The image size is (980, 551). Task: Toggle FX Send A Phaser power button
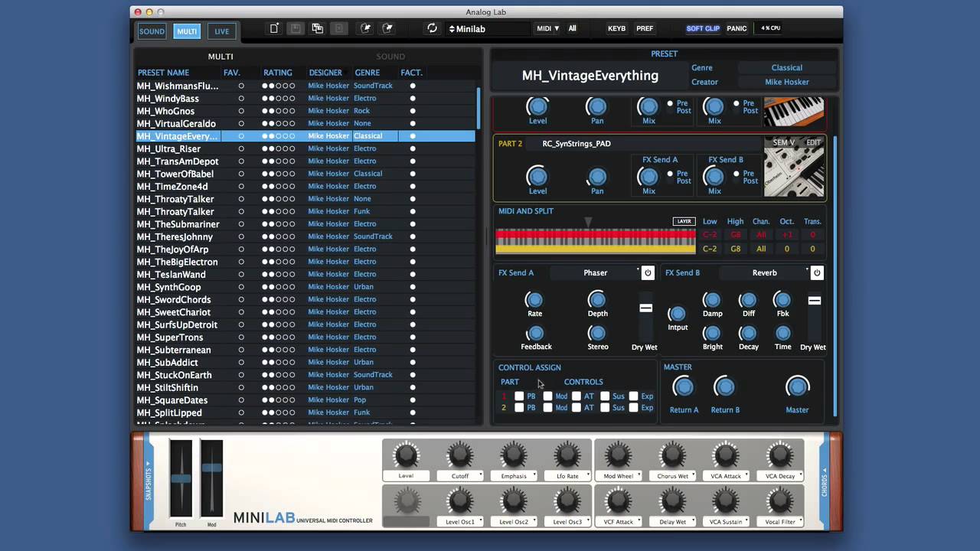[648, 272]
